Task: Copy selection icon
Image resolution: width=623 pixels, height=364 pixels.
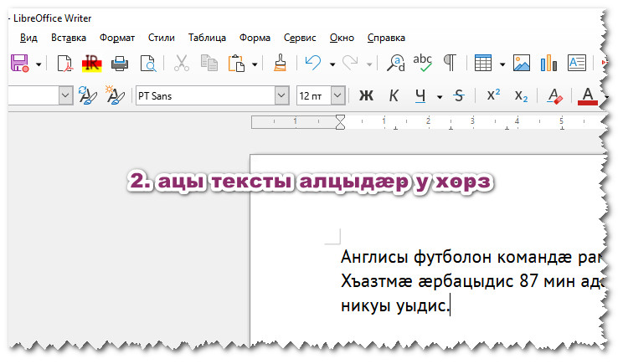Action: pyautogui.click(x=209, y=63)
